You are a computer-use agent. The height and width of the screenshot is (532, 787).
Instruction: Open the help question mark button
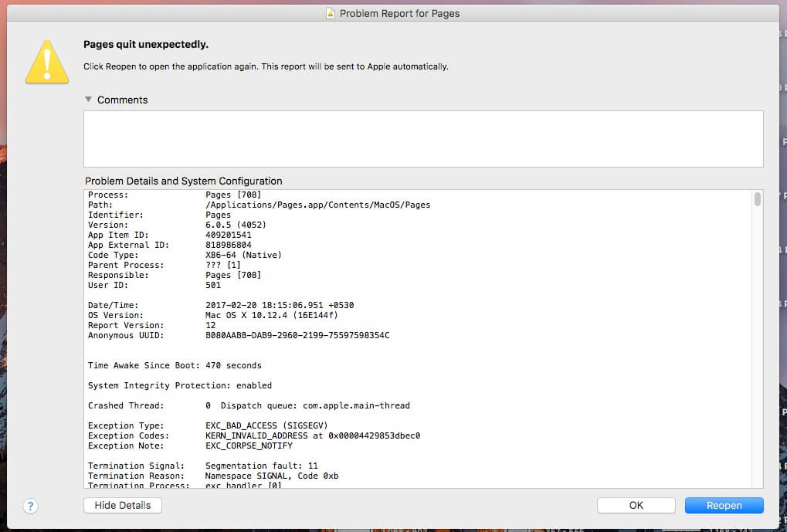click(x=30, y=506)
